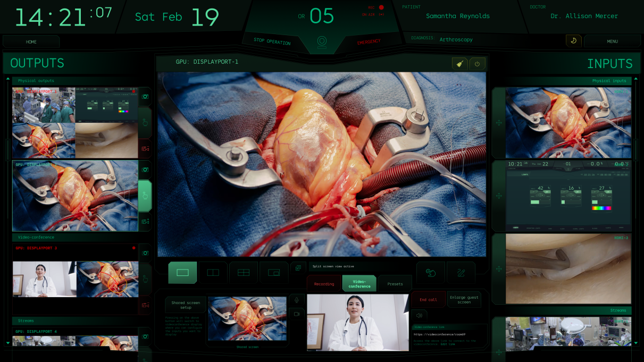The height and width of the screenshot is (362, 644).
Task: Select the four-quadrant grid layout icon
Action: [244, 272]
